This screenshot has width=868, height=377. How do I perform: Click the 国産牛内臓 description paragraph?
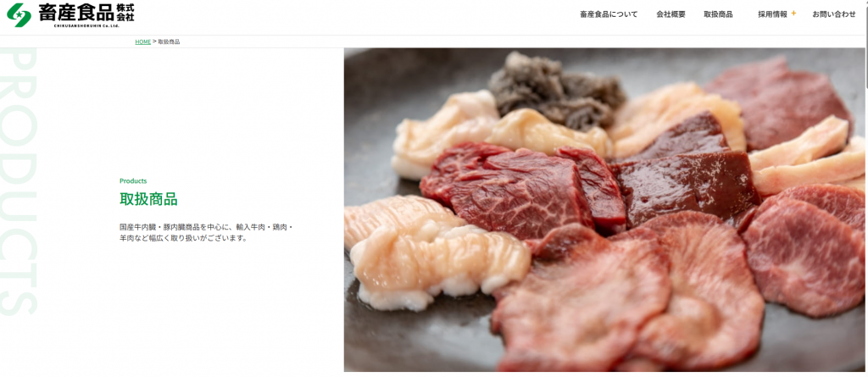pyautogui.click(x=207, y=232)
